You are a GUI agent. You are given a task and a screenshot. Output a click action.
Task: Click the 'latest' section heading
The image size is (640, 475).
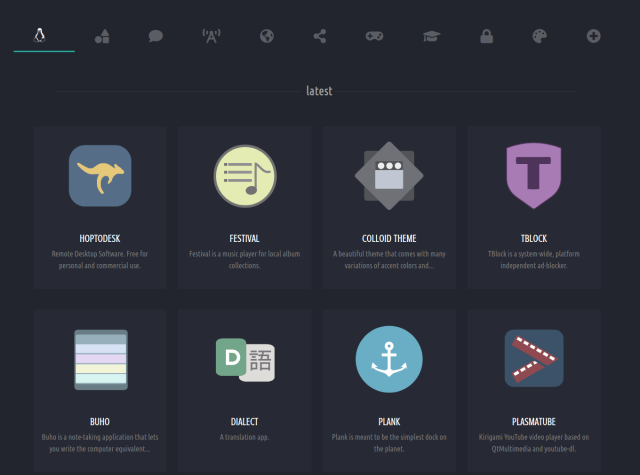(x=319, y=91)
